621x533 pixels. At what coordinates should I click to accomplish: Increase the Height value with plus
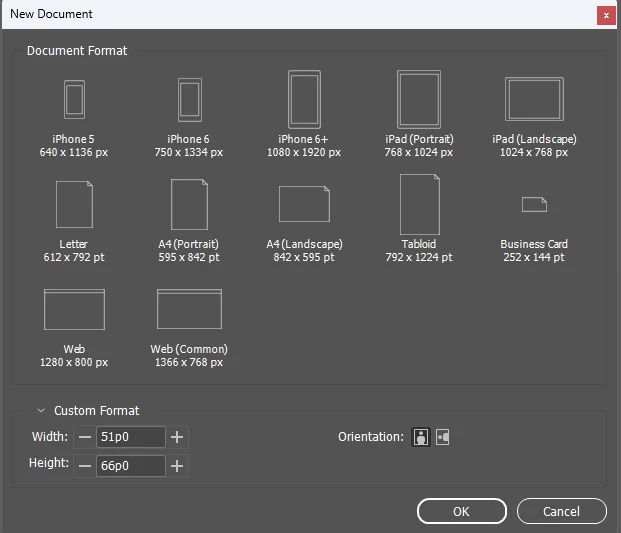[177, 466]
